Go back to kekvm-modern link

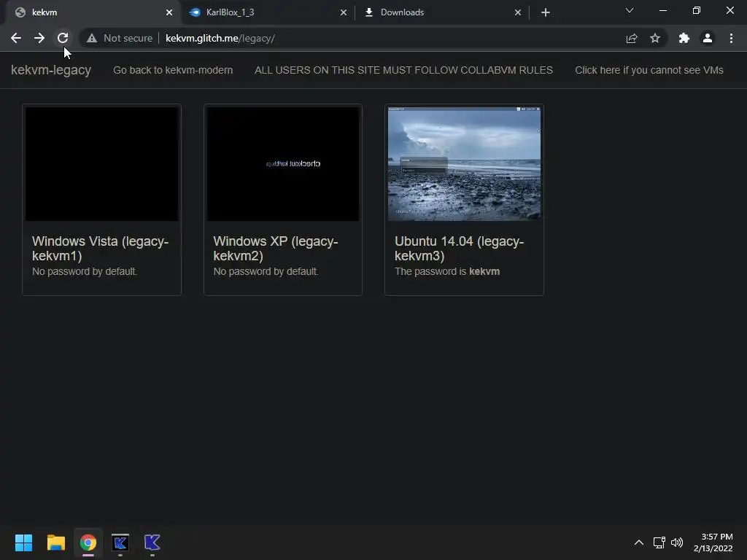coord(173,70)
